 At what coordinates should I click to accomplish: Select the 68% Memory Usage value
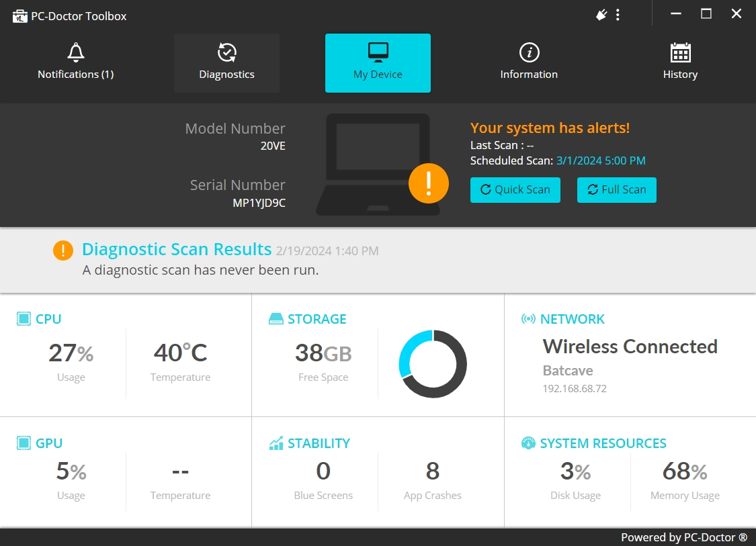[x=685, y=471]
